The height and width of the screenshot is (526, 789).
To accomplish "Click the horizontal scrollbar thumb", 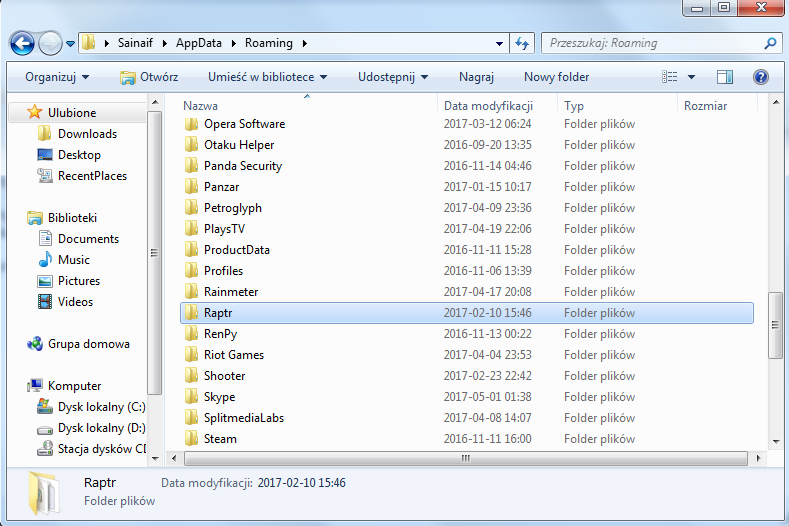I will coord(465,459).
